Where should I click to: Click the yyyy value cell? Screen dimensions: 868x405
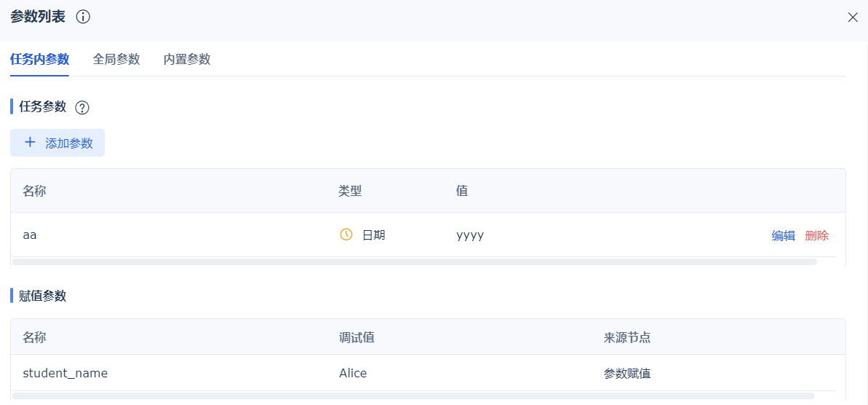[x=470, y=235]
